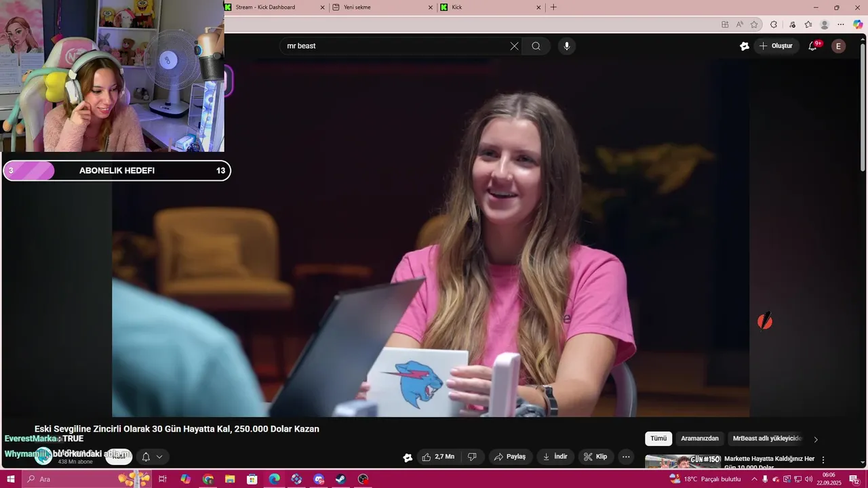Image resolution: width=868 pixels, height=488 pixels.
Task: Open Edge read aloud icon
Action: pyautogui.click(x=740, y=24)
